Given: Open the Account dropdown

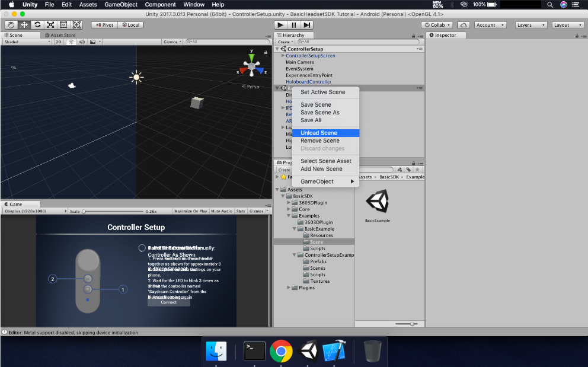Looking at the screenshot, I should [x=490, y=25].
